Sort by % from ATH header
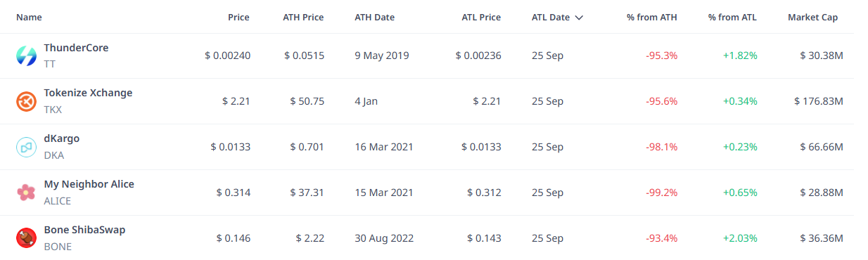Screen dimensions: 868x260 tap(652, 18)
